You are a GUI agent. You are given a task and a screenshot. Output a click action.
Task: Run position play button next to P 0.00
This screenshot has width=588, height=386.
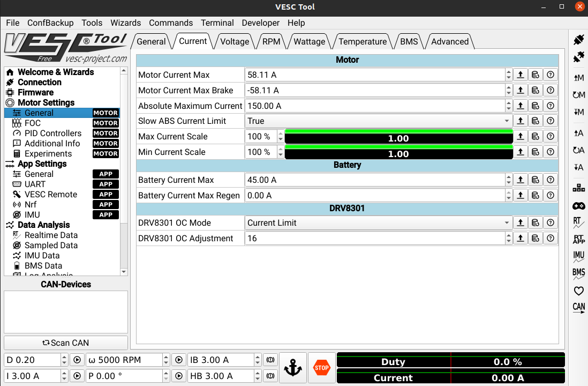[179, 375]
